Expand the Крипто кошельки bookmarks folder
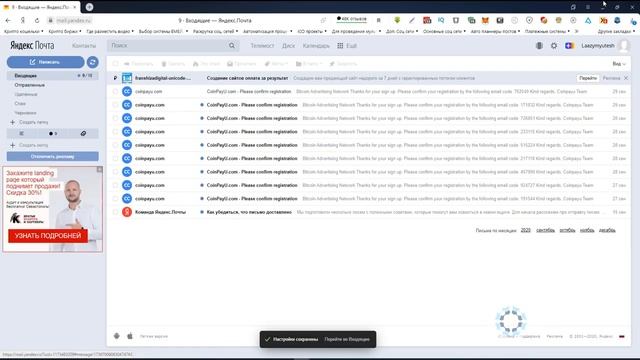The height and width of the screenshot is (360, 640). (24, 31)
